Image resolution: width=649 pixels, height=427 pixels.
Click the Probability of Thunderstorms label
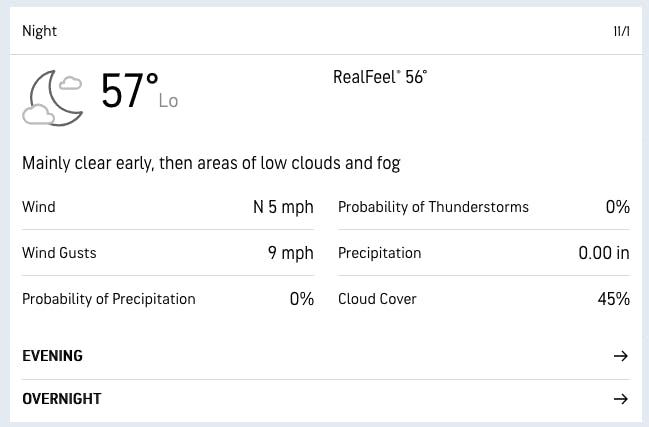click(433, 207)
